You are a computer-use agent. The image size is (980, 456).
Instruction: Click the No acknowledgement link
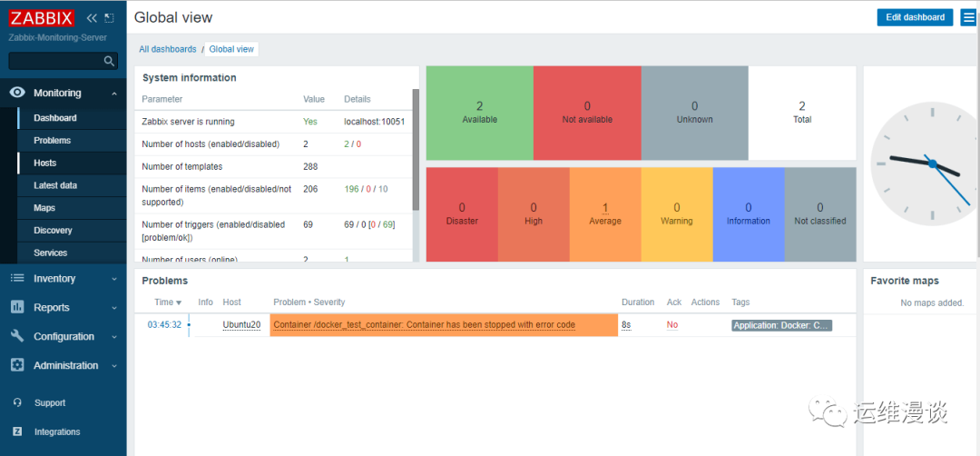(x=672, y=324)
